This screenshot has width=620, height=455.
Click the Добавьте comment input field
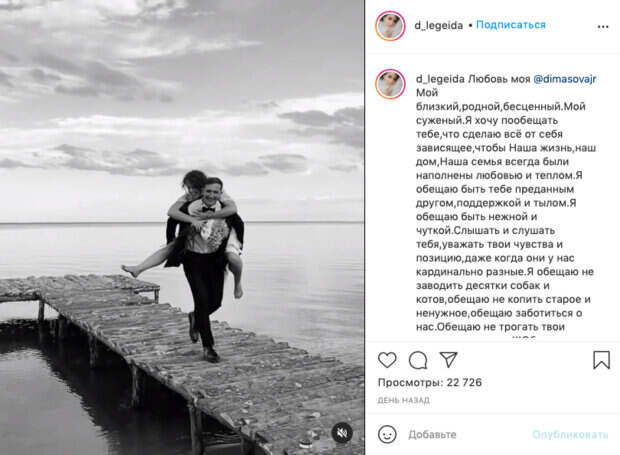point(467,434)
